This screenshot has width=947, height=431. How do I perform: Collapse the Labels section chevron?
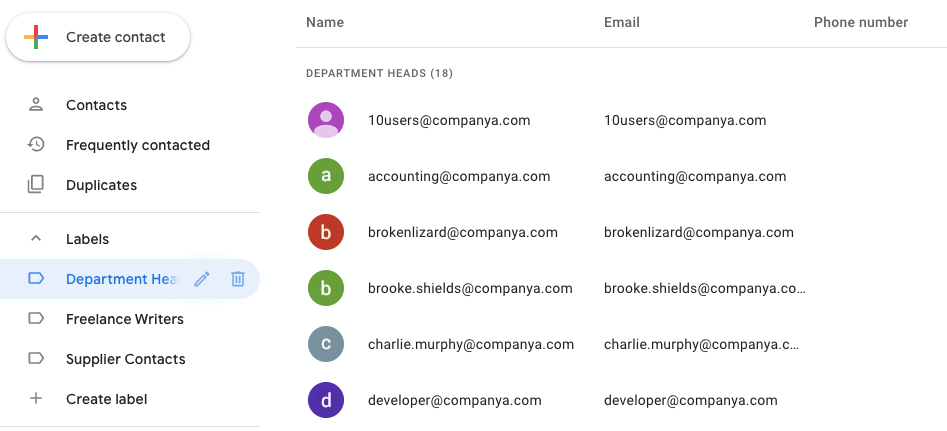(x=36, y=238)
